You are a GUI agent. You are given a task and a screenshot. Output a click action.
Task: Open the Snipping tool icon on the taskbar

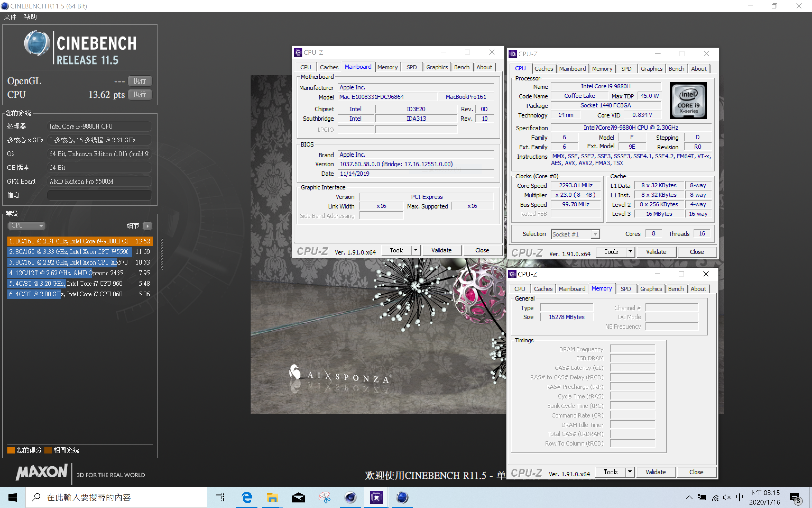point(325,497)
